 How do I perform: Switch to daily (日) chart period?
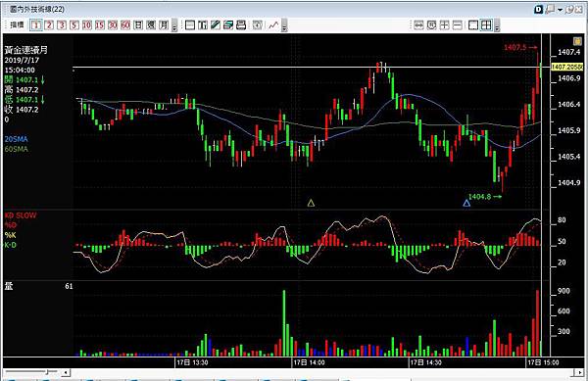pyautogui.click(x=138, y=25)
